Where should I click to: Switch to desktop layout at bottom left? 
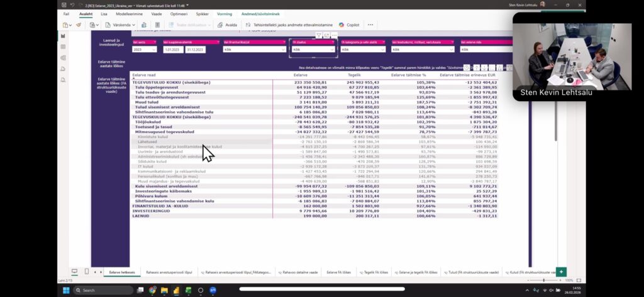(x=74, y=272)
